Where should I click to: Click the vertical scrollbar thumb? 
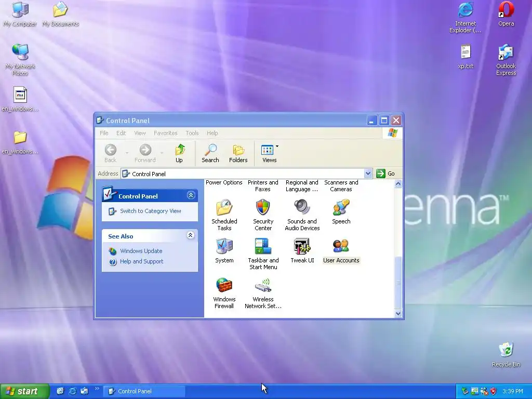(x=398, y=282)
